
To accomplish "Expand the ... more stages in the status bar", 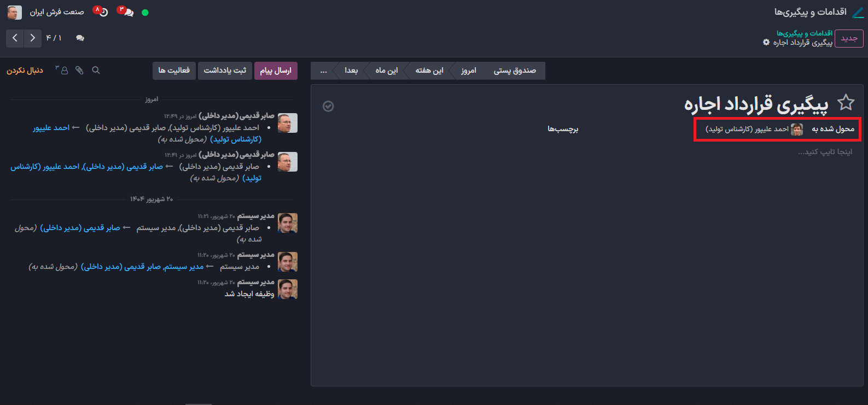I will (x=323, y=71).
